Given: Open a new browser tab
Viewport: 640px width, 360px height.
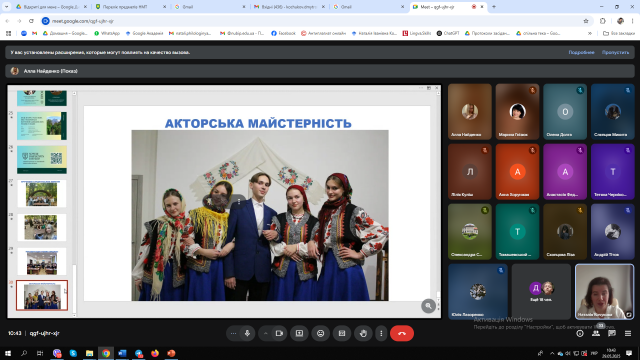Looking at the screenshot, I should [x=493, y=7].
